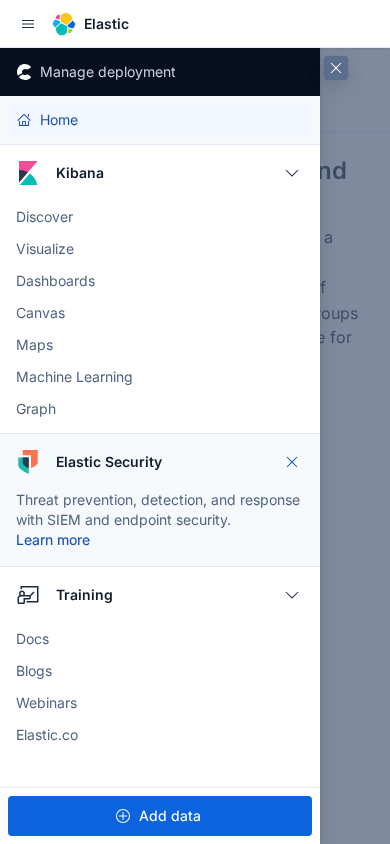
Task: Click the Add data button
Action: pos(160,816)
